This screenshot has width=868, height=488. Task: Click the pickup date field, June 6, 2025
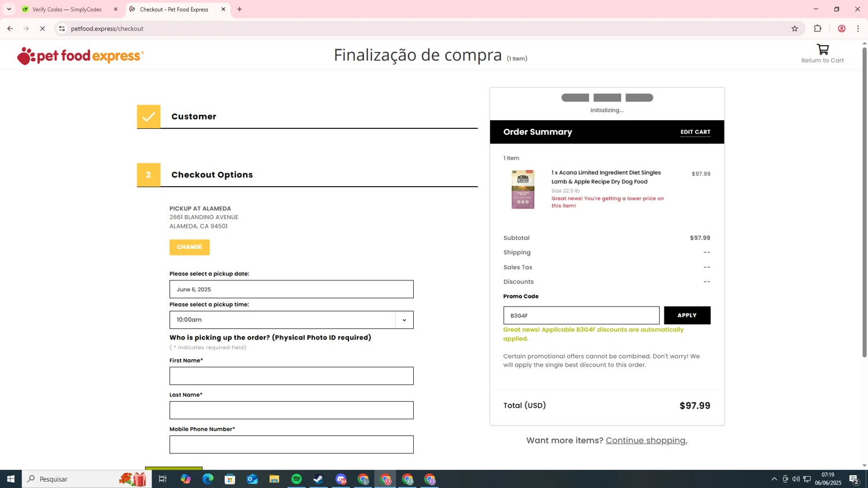coord(291,289)
